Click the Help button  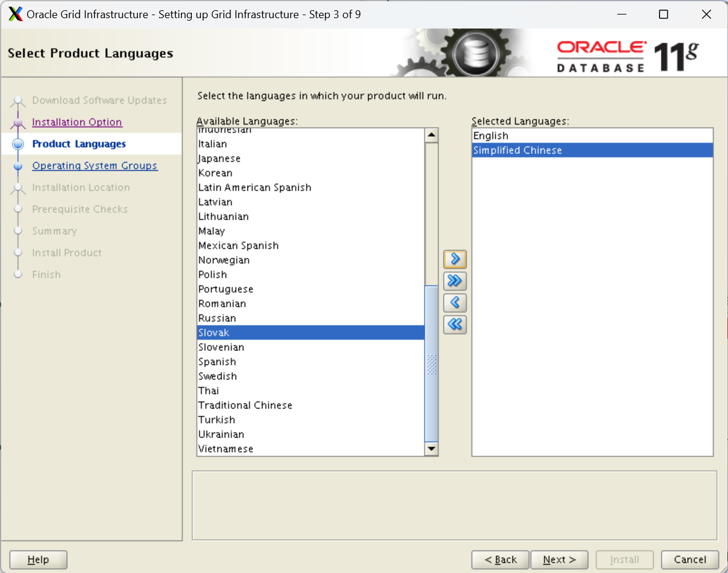point(38,560)
